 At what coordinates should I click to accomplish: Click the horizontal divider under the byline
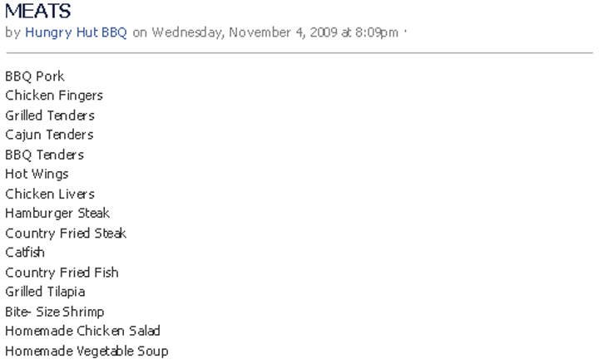[299, 53]
